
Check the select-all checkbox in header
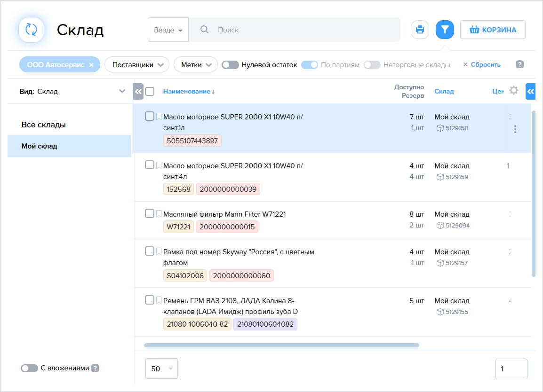tap(150, 91)
